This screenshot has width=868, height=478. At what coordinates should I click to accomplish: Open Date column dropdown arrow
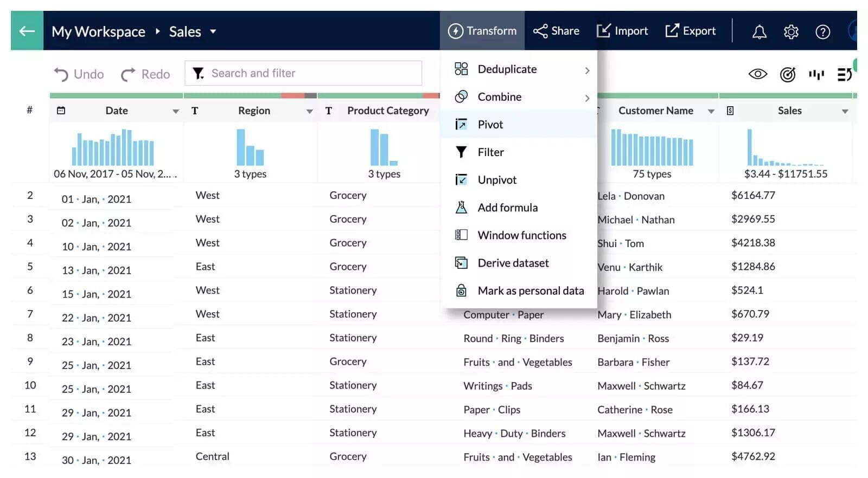(176, 112)
